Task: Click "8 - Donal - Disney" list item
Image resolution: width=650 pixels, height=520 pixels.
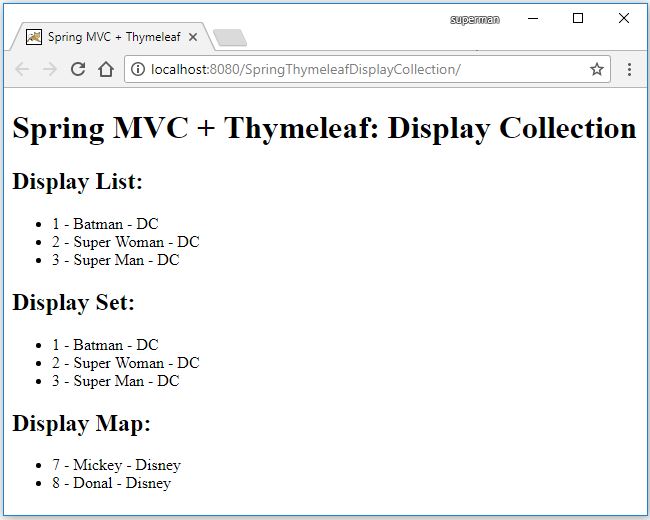Action: click(112, 483)
